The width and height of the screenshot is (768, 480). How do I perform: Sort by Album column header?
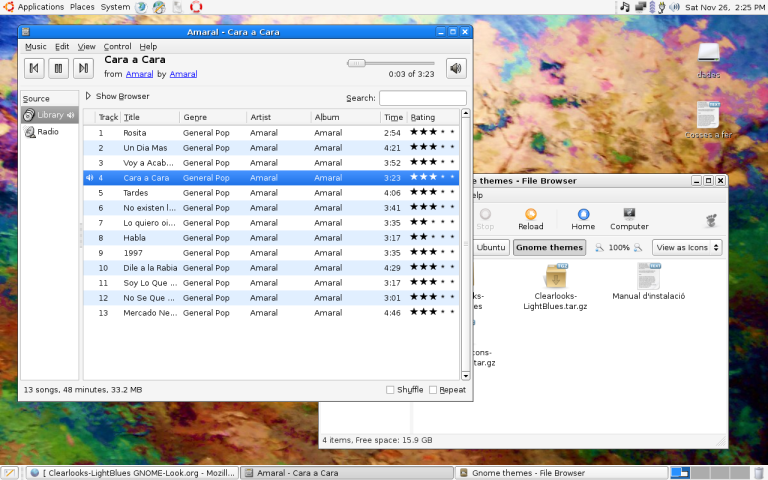(x=345, y=117)
